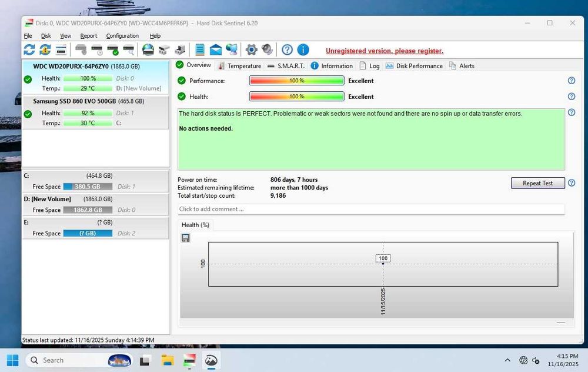Image resolution: width=588 pixels, height=372 pixels.
Task: Click the gray disk toolbar icon after the separator
Action: (81, 49)
